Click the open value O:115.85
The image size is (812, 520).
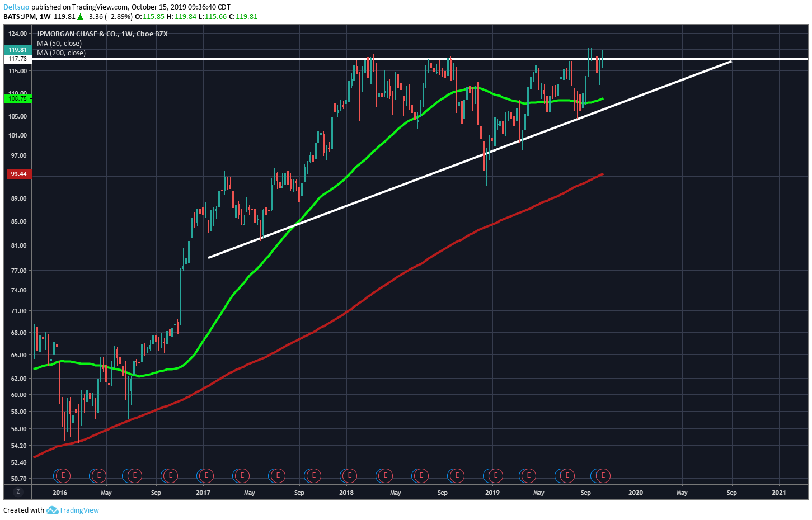(x=149, y=17)
